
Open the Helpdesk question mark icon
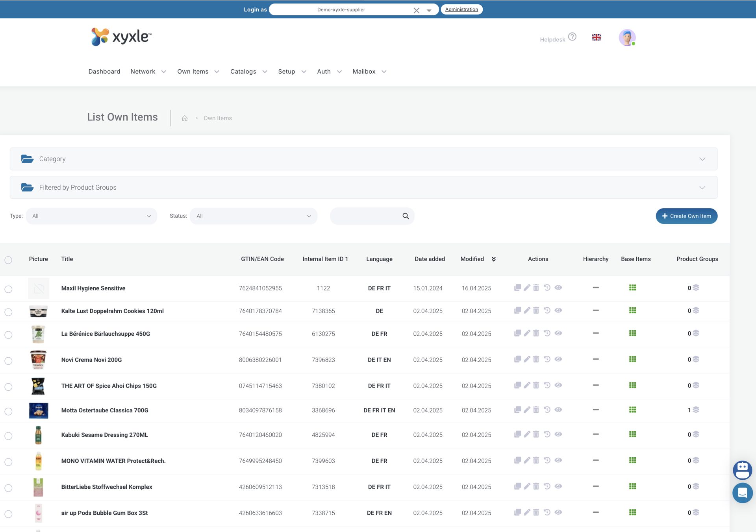click(572, 37)
